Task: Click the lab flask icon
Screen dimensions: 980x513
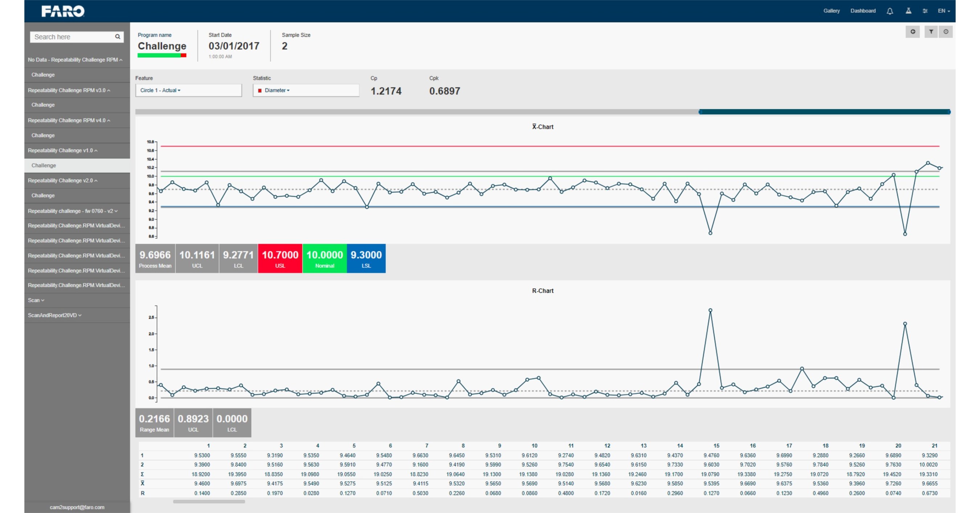Action: click(x=908, y=11)
